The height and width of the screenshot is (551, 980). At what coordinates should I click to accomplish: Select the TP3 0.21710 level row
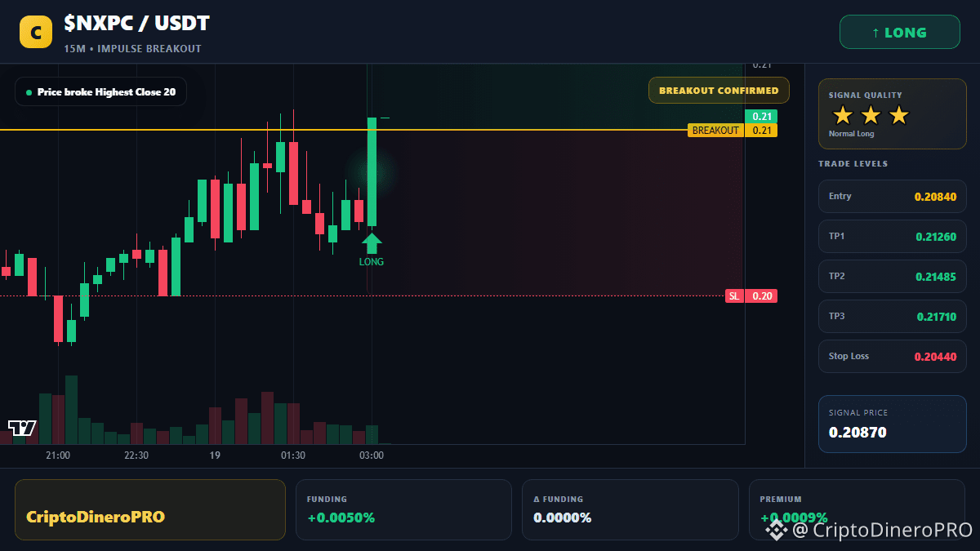click(892, 317)
